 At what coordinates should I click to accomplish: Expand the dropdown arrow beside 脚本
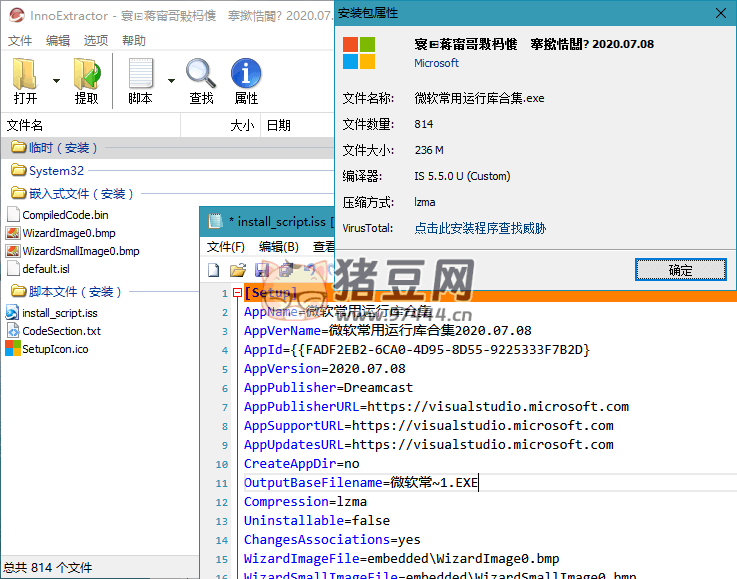pyautogui.click(x=171, y=81)
